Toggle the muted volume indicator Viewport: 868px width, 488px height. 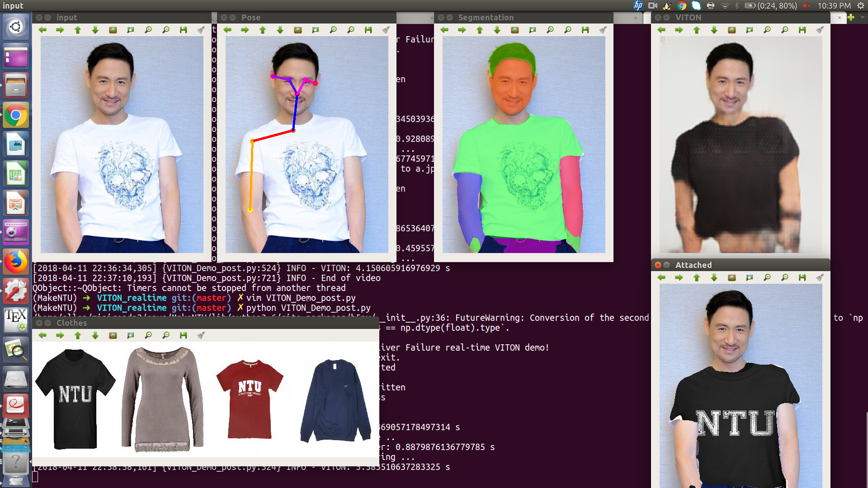point(807,5)
